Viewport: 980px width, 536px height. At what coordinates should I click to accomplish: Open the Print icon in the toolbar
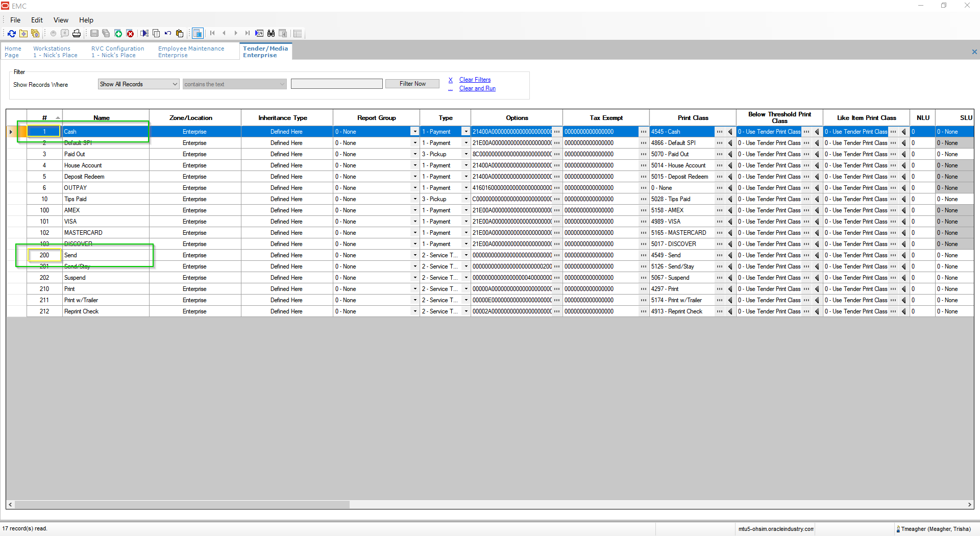point(77,33)
